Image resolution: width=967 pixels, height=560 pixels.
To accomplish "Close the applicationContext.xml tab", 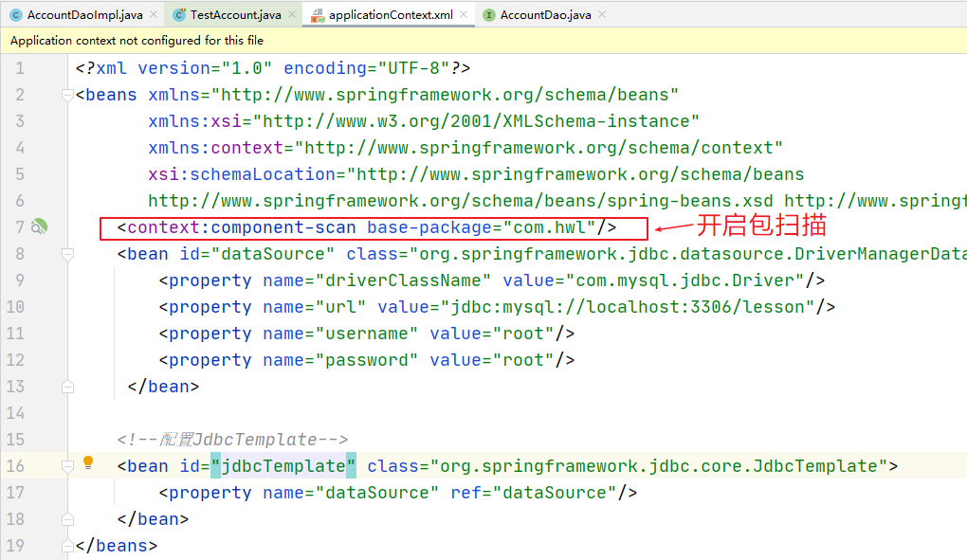I will point(464,14).
